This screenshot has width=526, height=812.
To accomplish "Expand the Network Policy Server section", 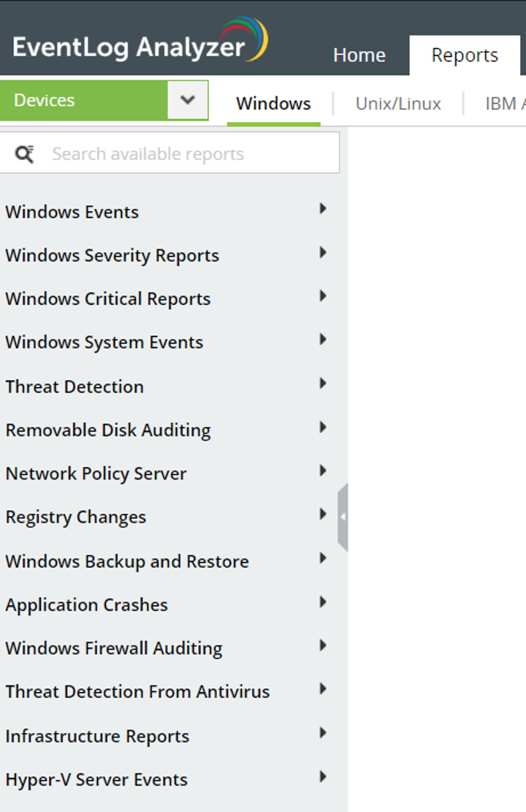I will 322,471.
